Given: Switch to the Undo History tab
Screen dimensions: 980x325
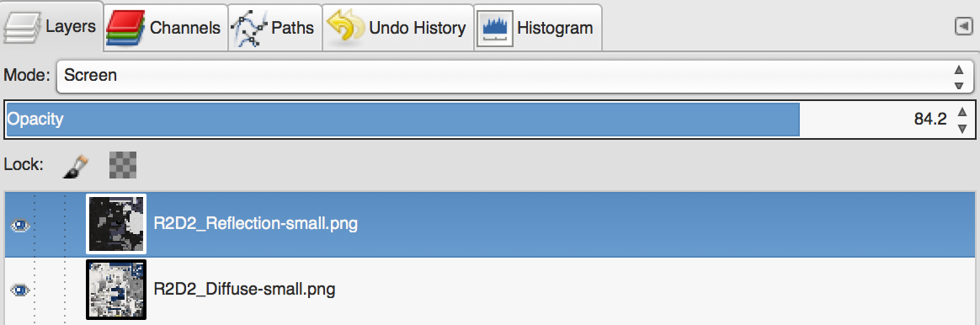Looking at the screenshot, I should (x=397, y=28).
